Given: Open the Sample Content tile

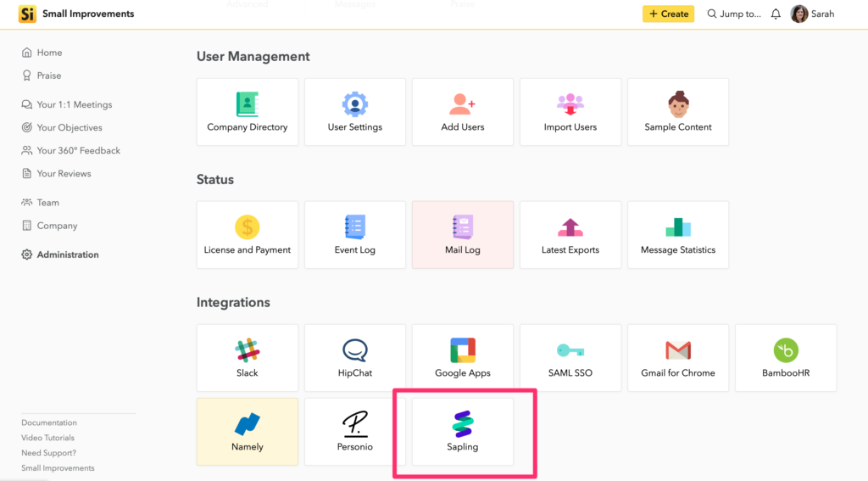Looking at the screenshot, I should tap(678, 112).
